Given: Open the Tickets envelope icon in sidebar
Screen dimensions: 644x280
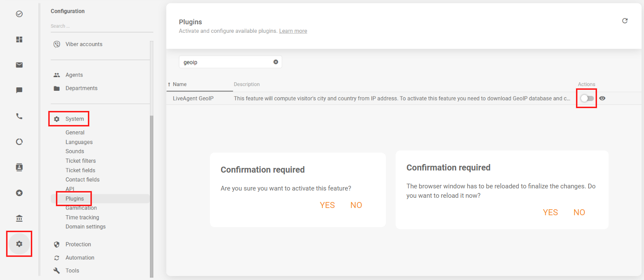Looking at the screenshot, I should 19,65.
